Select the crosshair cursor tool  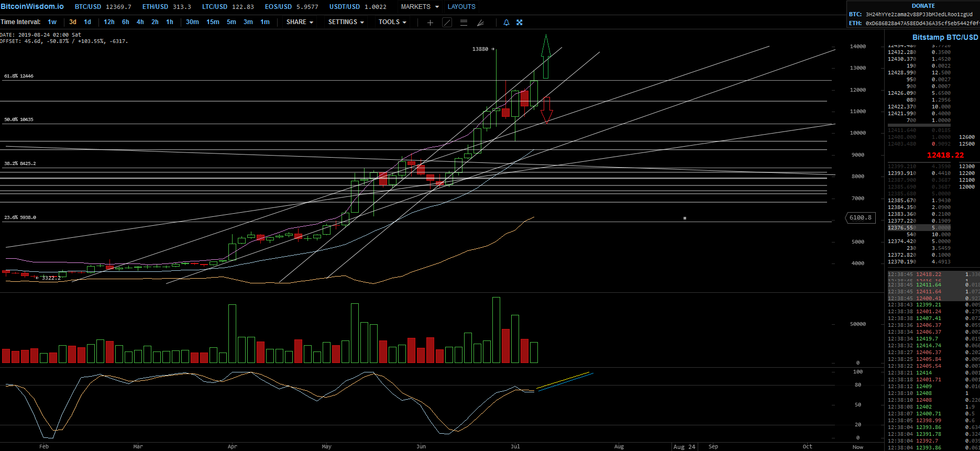tap(430, 23)
